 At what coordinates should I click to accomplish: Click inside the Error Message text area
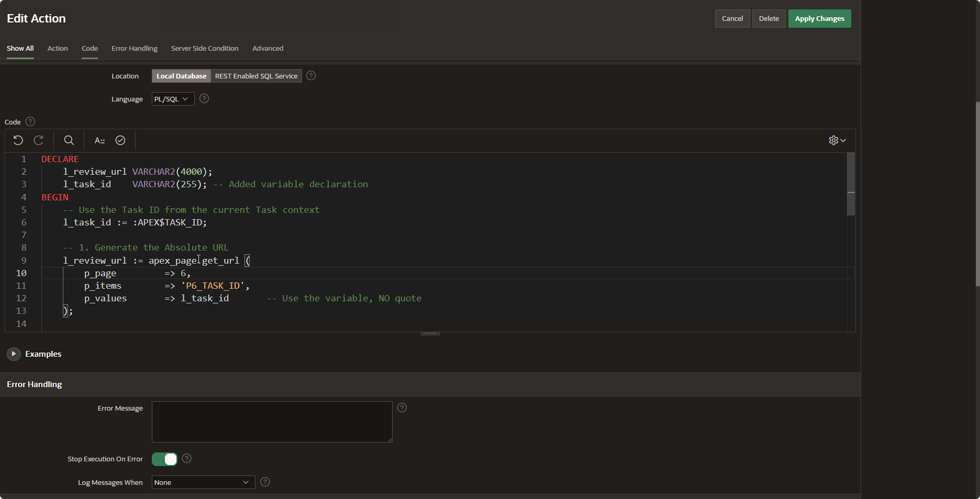pos(272,422)
